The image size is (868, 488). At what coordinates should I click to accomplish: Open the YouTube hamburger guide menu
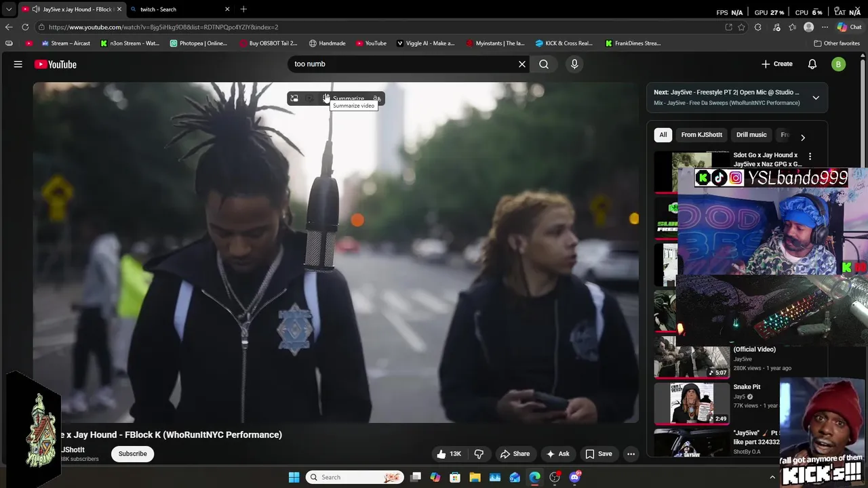point(18,64)
